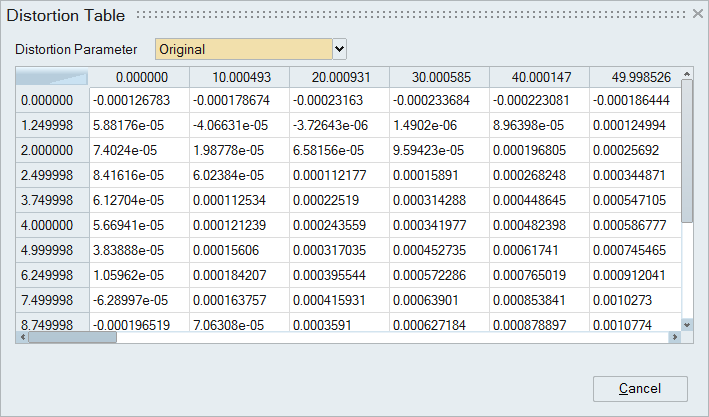Click the vertical scrollbar thumb
This screenshot has height=417, width=709.
[x=687, y=150]
